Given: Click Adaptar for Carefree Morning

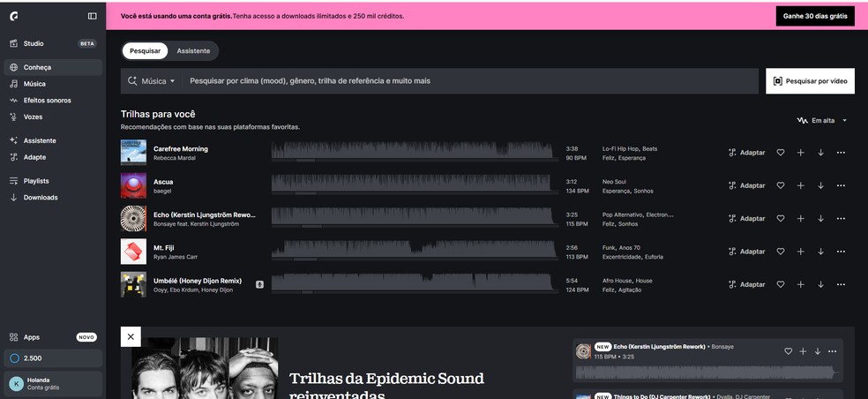Looking at the screenshot, I should tap(747, 153).
